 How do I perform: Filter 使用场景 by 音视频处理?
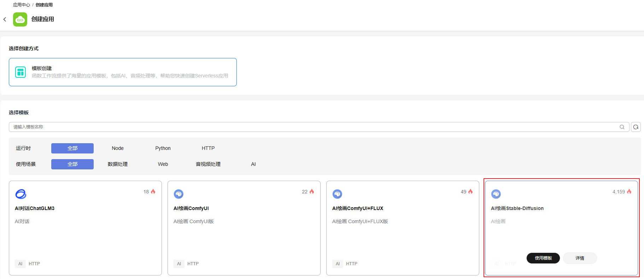coord(208,164)
